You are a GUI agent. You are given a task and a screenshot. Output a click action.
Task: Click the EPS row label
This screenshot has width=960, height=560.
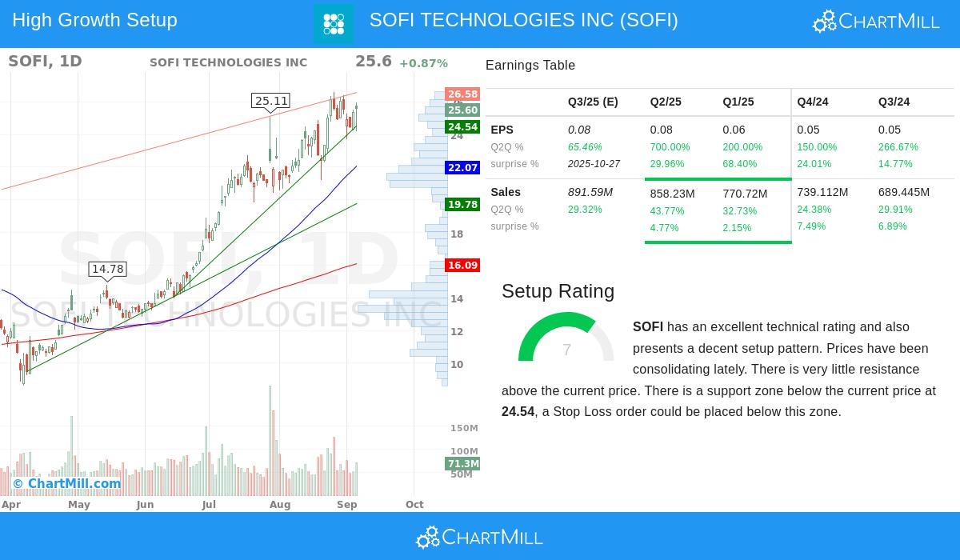tap(502, 130)
